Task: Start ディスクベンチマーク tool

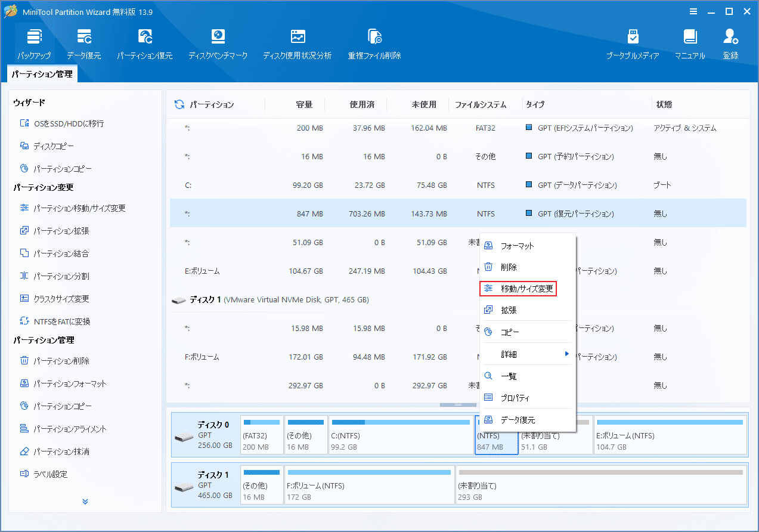Action: coord(218,45)
